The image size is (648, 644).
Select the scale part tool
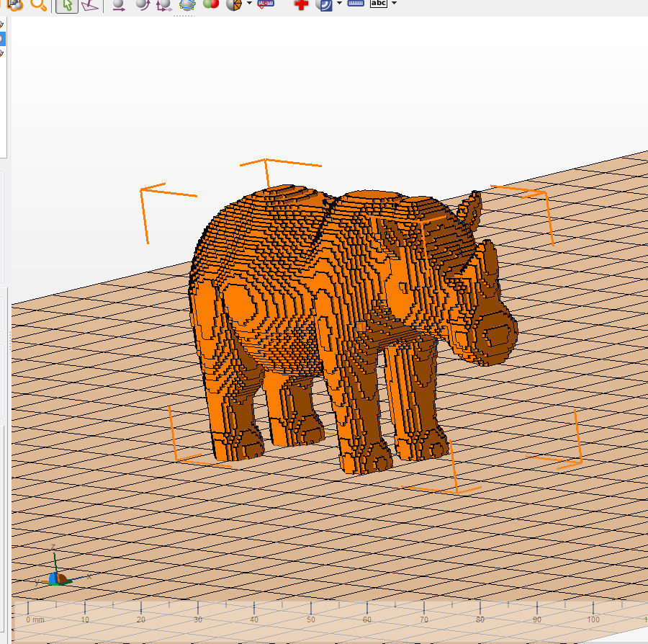pyautogui.click(x=163, y=5)
